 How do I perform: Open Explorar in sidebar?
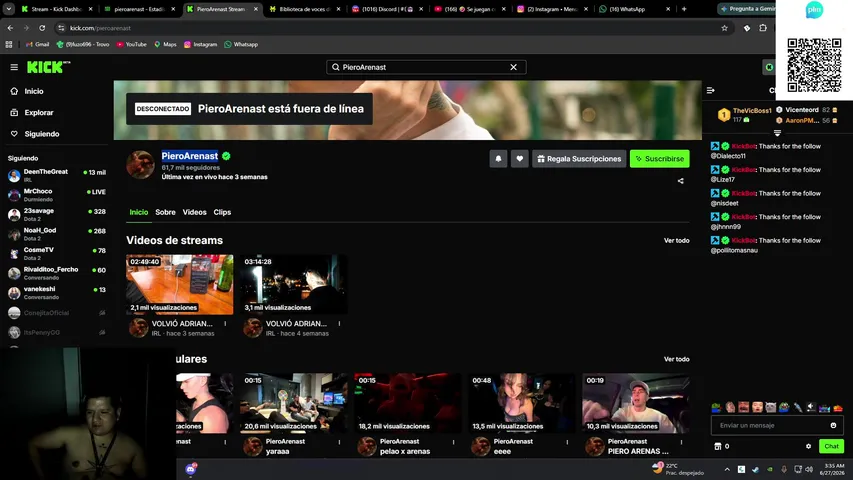[39, 113]
